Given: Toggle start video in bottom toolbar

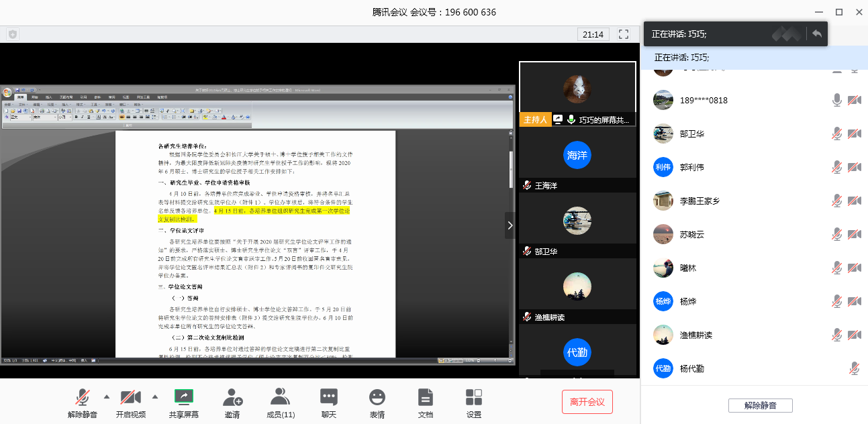Looking at the screenshot, I should (x=130, y=397).
